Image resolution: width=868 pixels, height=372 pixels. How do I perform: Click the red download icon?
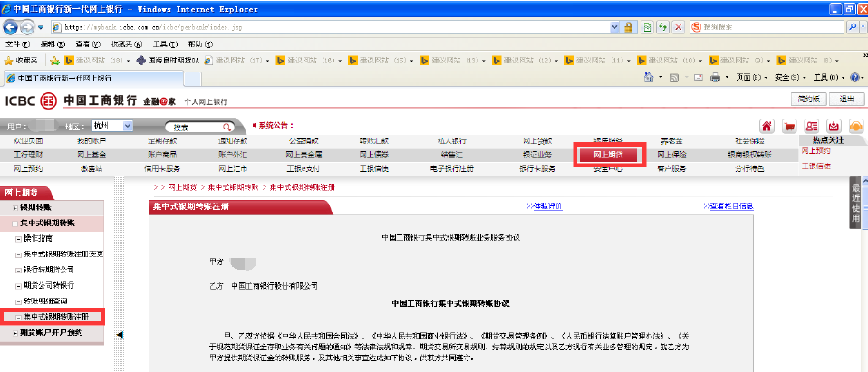click(834, 126)
